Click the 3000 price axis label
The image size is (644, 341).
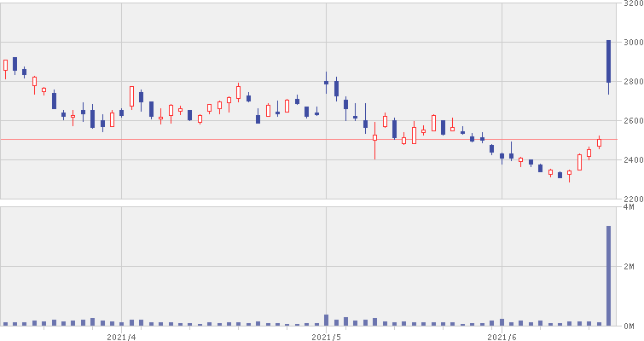click(x=632, y=43)
